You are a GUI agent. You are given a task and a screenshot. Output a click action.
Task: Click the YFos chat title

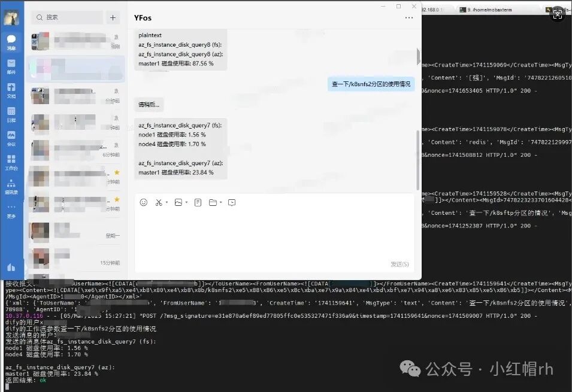pyautogui.click(x=143, y=18)
